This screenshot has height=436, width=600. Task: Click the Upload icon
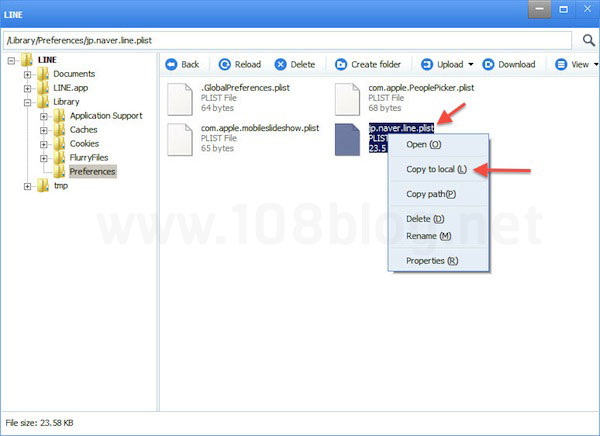pyautogui.click(x=427, y=64)
